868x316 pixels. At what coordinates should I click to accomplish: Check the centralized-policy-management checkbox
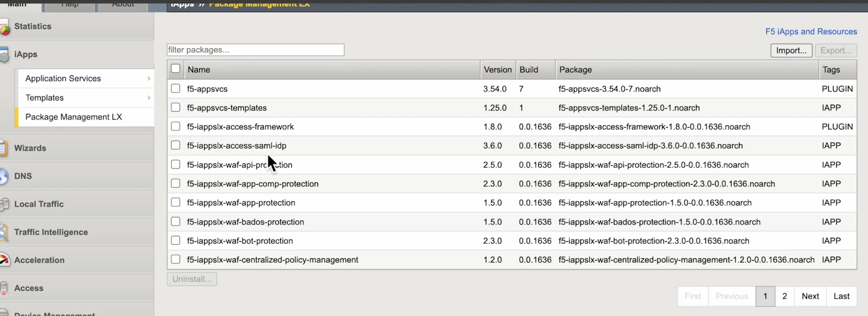click(176, 259)
